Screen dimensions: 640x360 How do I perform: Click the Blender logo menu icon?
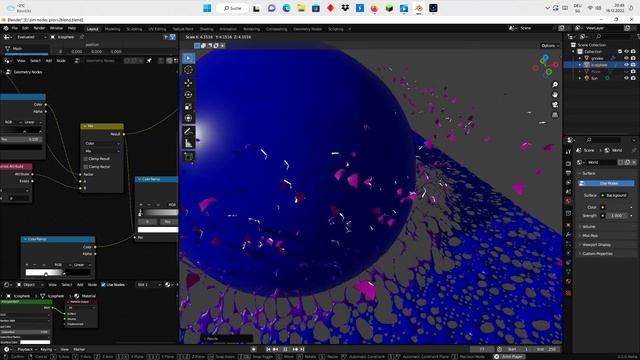coord(6,28)
